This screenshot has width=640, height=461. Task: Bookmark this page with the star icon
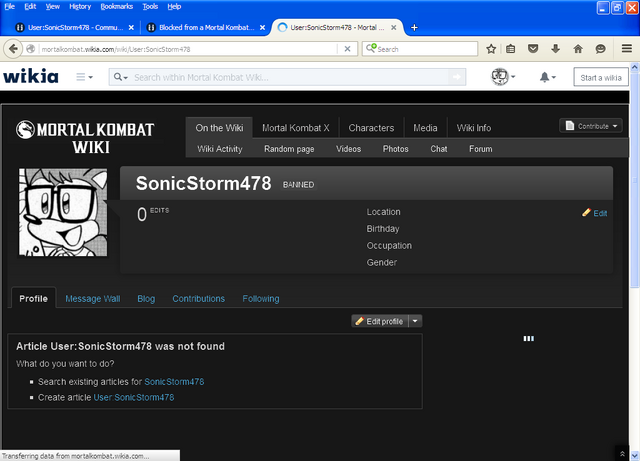pyautogui.click(x=491, y=49)
